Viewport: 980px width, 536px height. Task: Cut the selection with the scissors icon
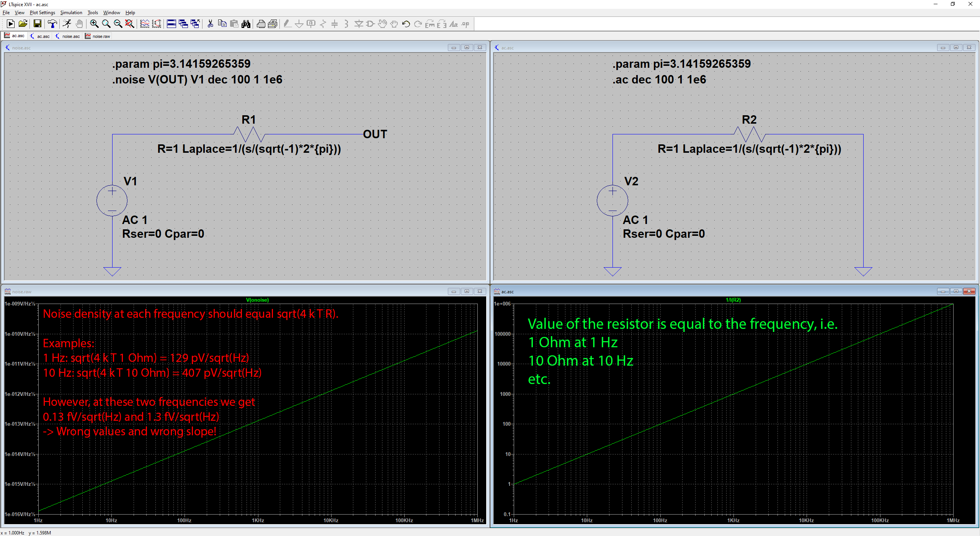pyautogui.click(x=210, y=24)
